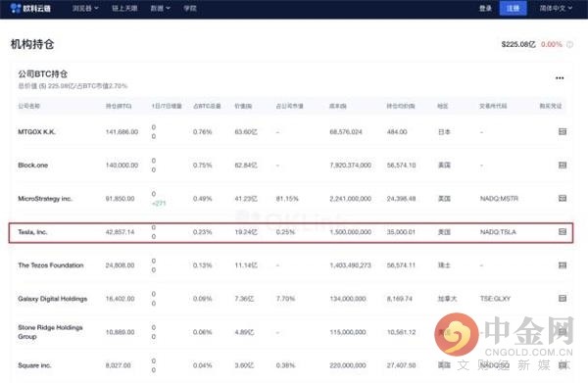Click the 35,000.01 average price cell
Image resolution: width=588 pixels, height=383 pixels.
click(x=401, y=232)
